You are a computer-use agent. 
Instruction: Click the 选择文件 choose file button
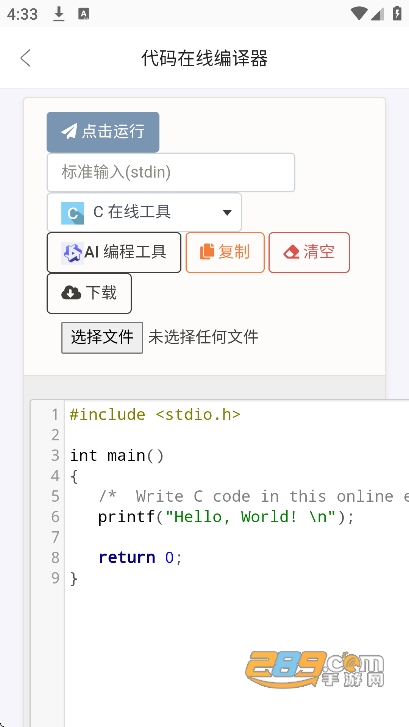pyautogui.click(x=102, y=338)
